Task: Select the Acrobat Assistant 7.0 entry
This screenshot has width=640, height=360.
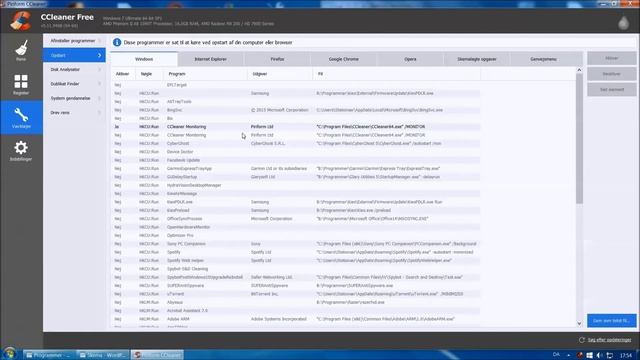Action: pos(296,311)
